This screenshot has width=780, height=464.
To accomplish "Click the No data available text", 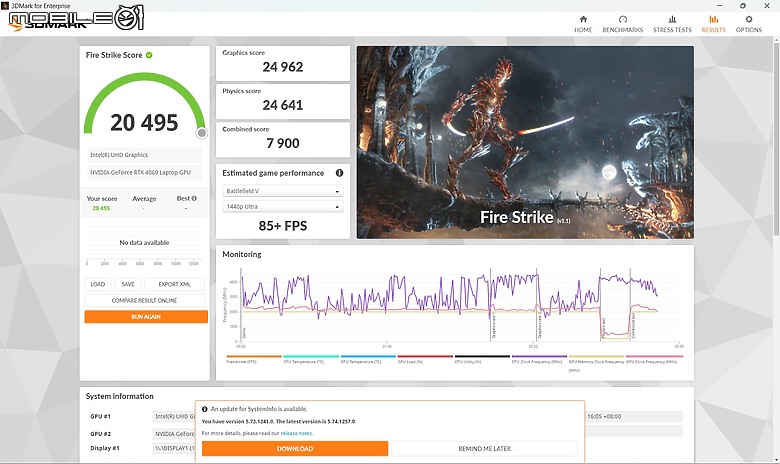I will (144, 243).
